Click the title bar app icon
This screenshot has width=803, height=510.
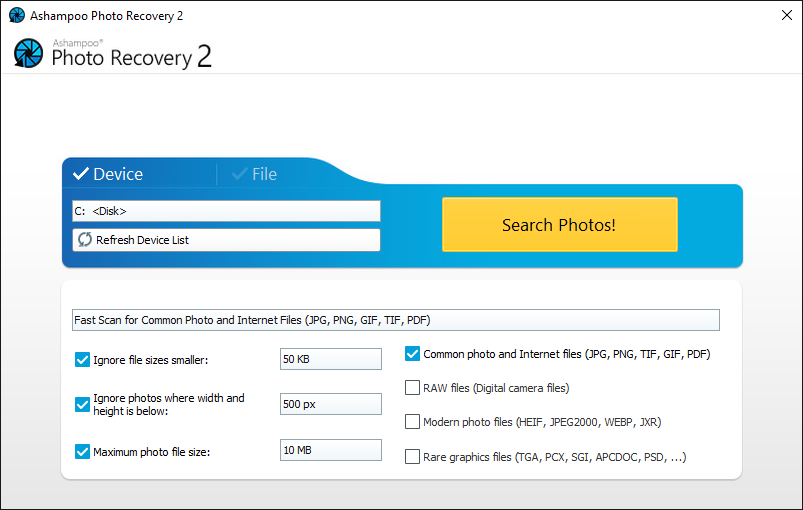click(x=17, y=15)
